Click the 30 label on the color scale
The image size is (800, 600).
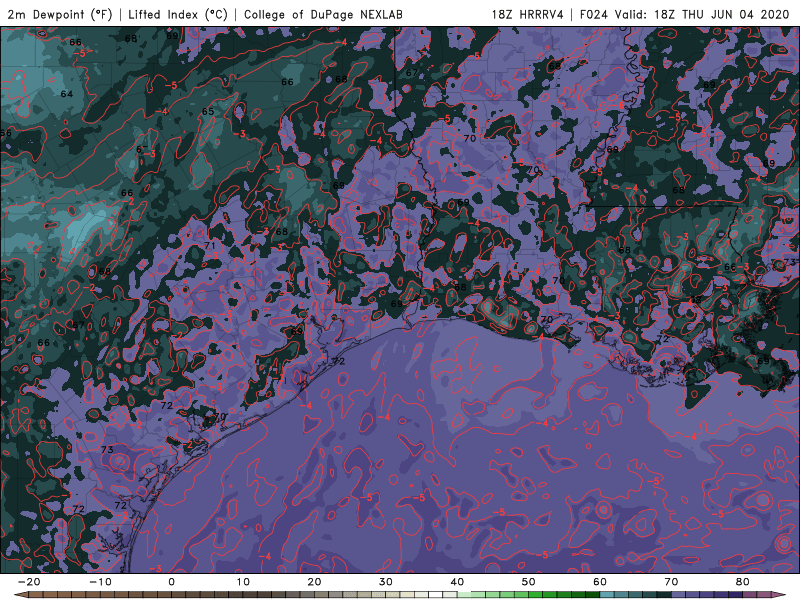pyautogui.click(x=386, y=582)
